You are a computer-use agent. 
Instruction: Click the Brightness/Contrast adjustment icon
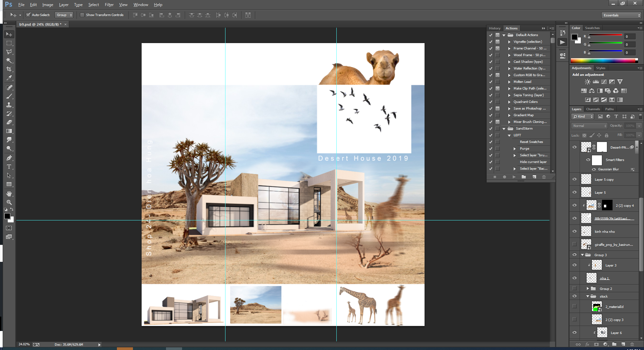(588, 82)
